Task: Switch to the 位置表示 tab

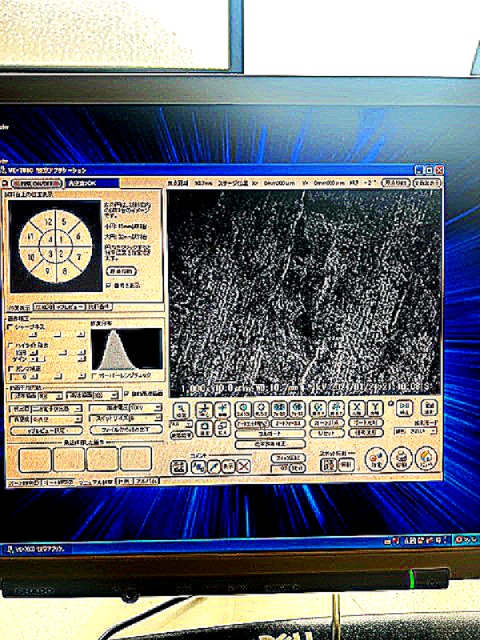Action: click(x=19, y=308)
